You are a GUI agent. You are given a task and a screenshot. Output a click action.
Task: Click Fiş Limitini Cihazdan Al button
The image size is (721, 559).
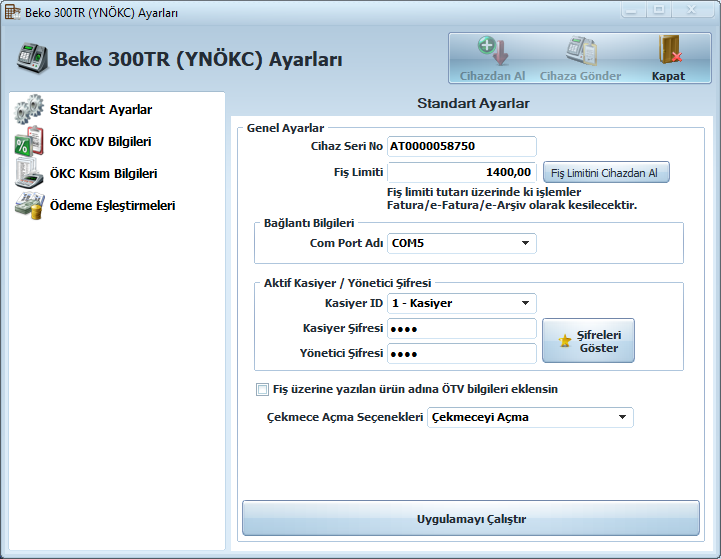tap(605, 173)
